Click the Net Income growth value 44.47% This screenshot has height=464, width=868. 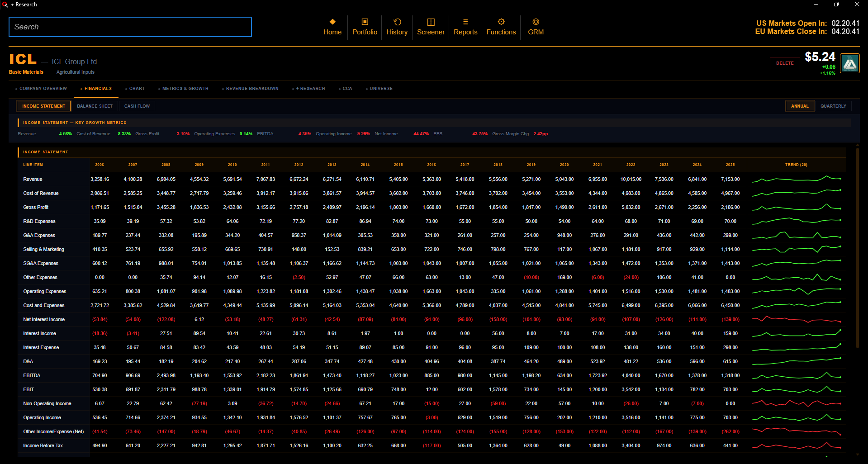(421, 134)
